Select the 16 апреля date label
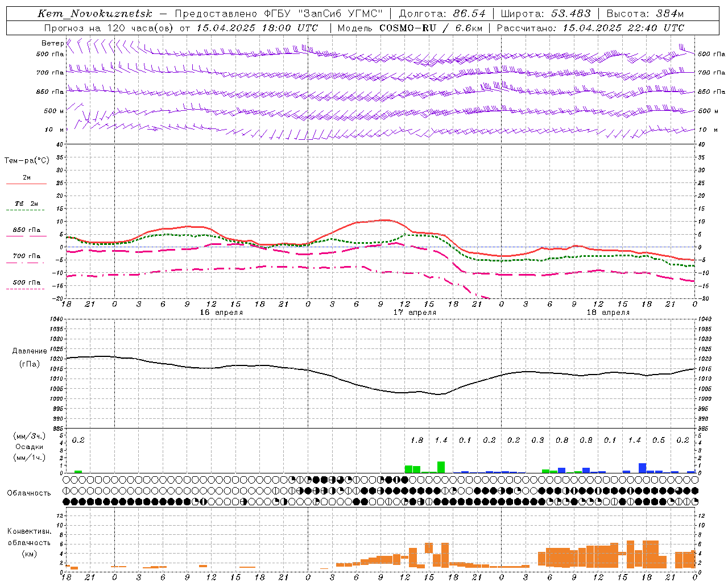Image resolution: width=728 pixels, height=582 pixels. [221, 313]
